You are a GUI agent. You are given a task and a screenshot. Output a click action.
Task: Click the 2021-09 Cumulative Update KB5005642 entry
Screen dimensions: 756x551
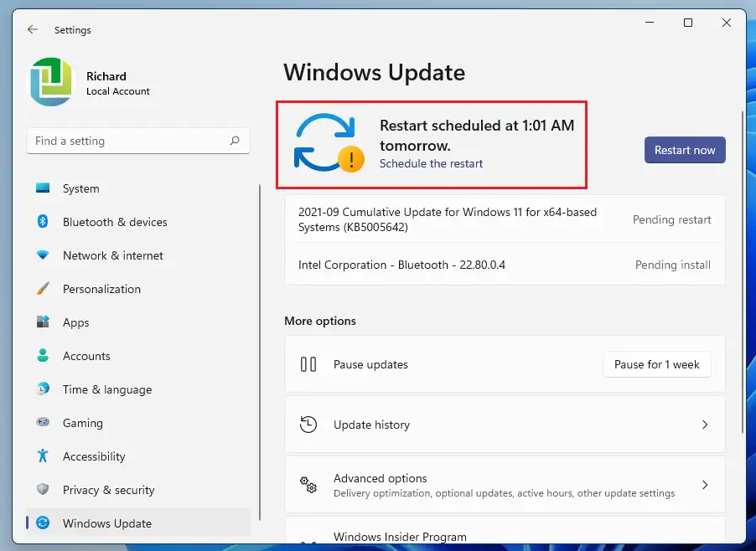pos(505,219)
